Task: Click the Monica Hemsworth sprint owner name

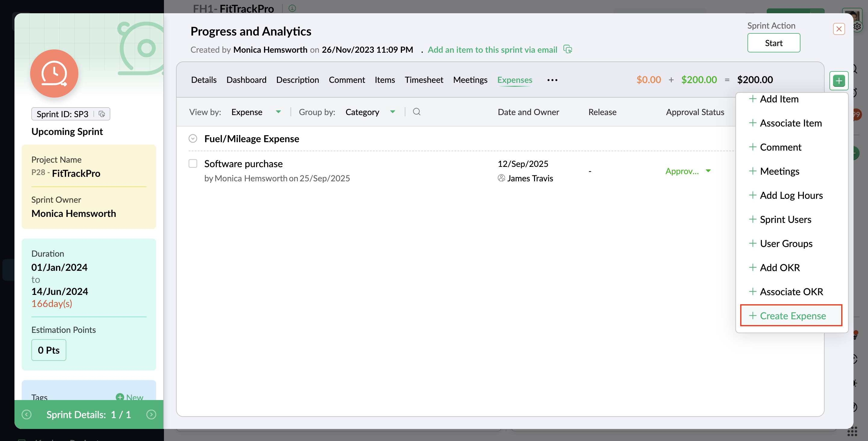Action: pos(74,213)
